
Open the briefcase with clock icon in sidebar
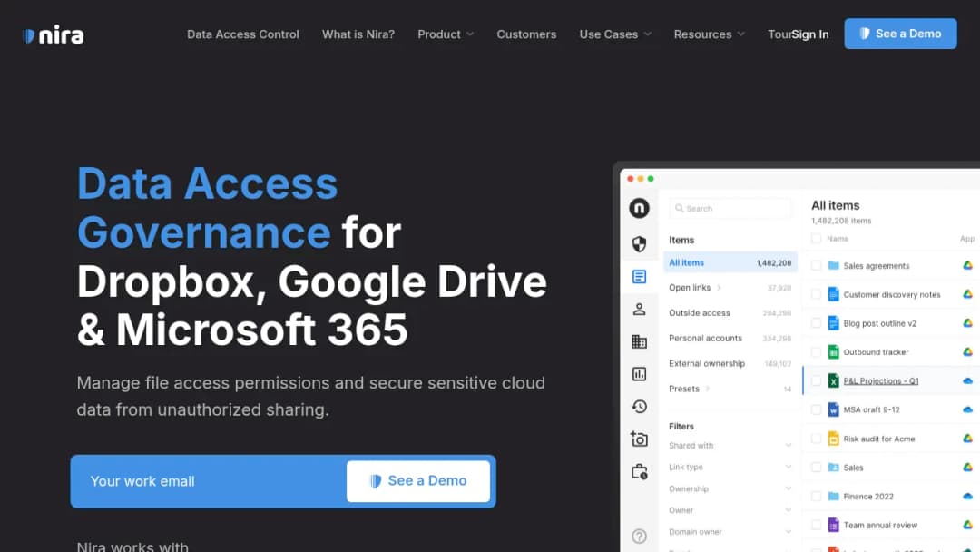click(639, 471)
